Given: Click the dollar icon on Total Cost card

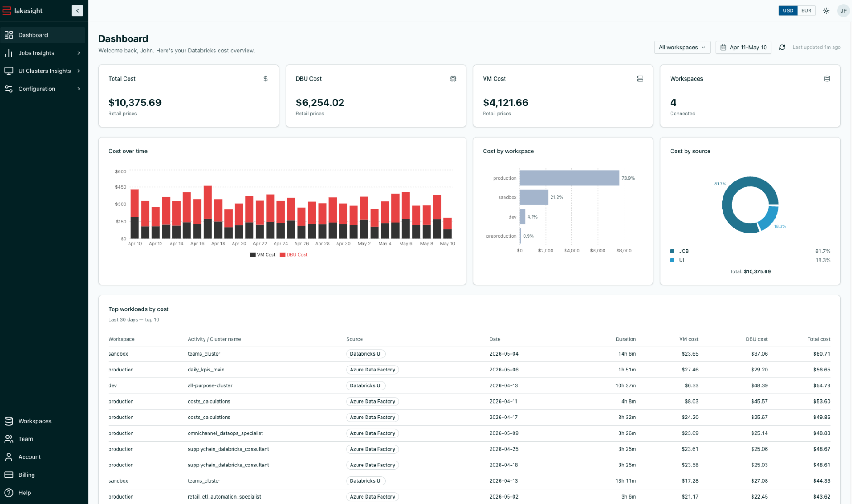Looking at the screenshot, I should tap(266, 79).
